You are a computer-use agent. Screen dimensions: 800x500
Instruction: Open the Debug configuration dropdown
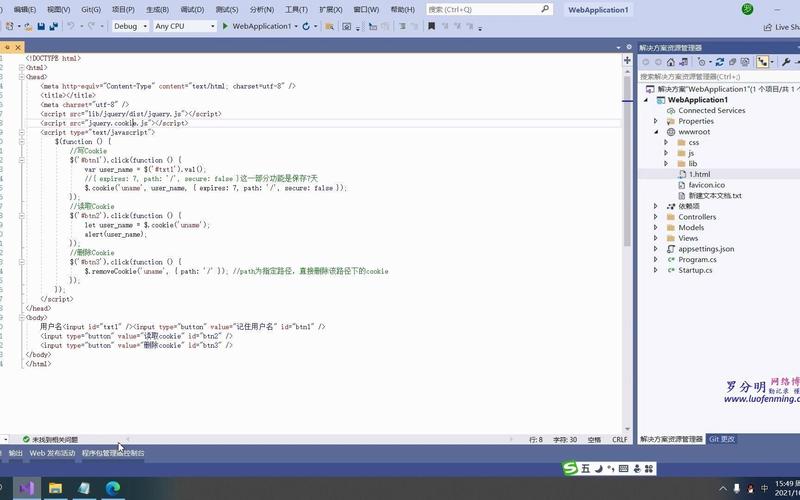click(130, 26)
